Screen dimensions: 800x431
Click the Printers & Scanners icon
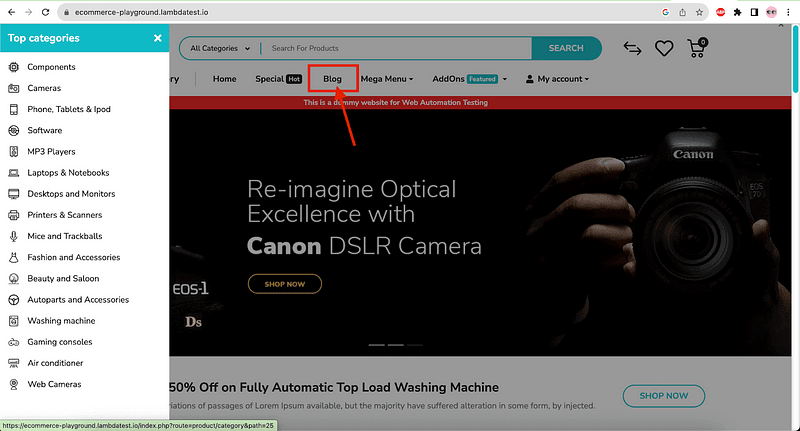pyautogui.click(x=14, y=215)
